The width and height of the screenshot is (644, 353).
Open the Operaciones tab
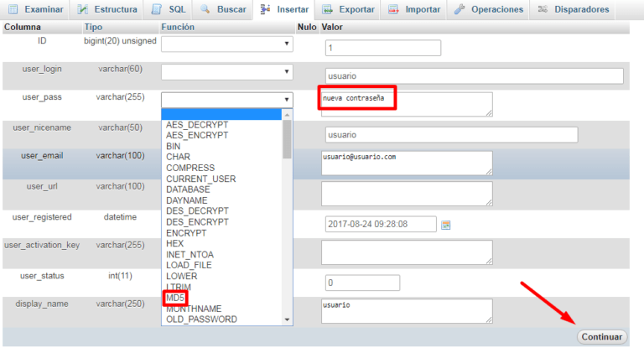pos(489,9)
